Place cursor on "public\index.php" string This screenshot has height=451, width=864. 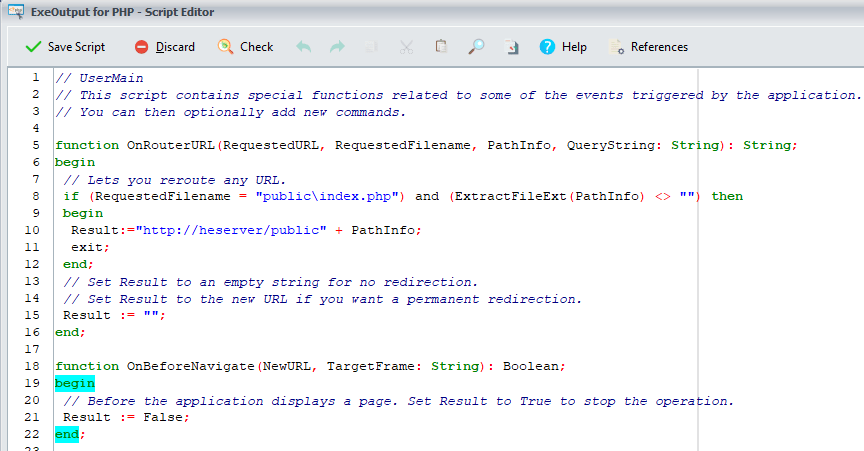[x=327, y=196]
